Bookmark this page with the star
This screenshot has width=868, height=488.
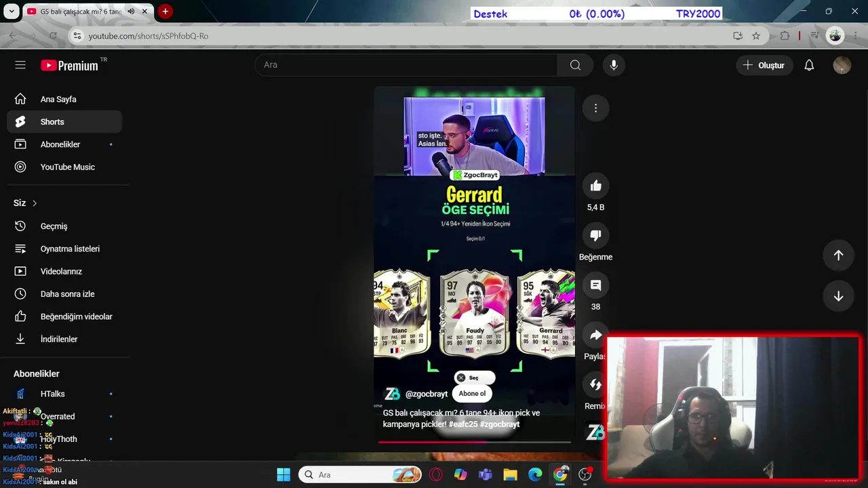[756, 36]
